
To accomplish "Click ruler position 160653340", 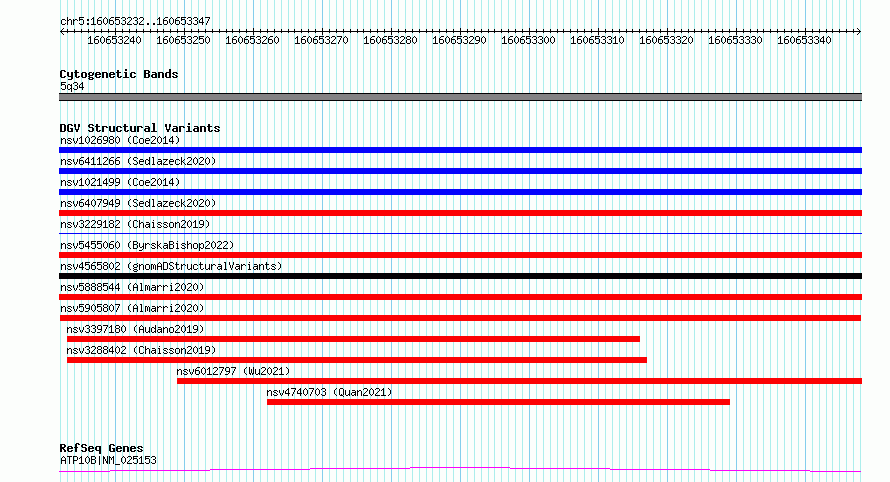I will click(804, 40).
